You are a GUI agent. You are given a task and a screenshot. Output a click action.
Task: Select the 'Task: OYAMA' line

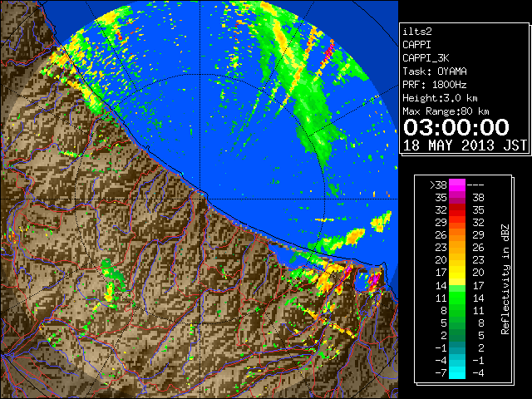click(x=435, y=71)
